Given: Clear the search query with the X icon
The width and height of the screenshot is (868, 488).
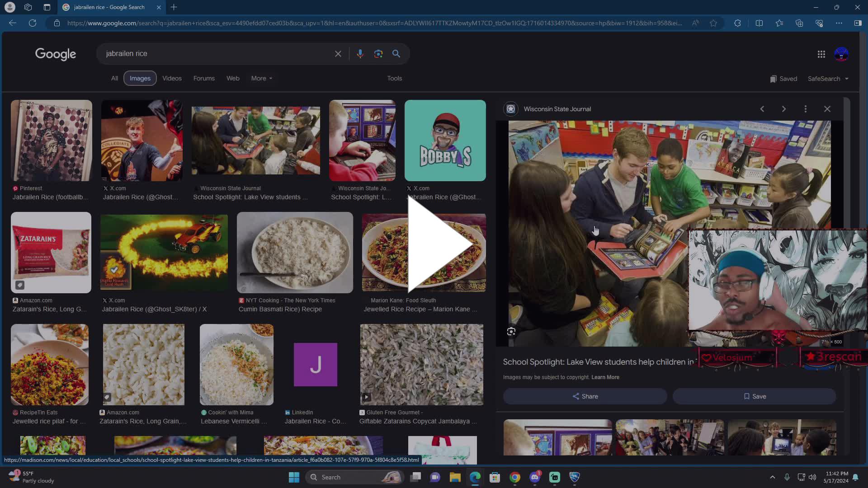Looking at the screenshot, I should [338, 53].
